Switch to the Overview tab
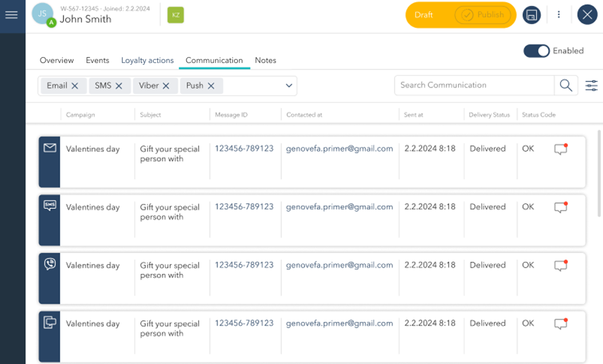The width and height of the screenshot is (603, 364). (x=57, y=61)
